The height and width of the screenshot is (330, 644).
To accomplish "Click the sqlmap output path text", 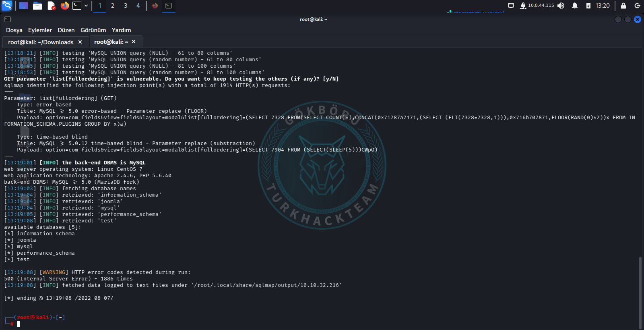I will pyautogui.click(x=266, y=285).
